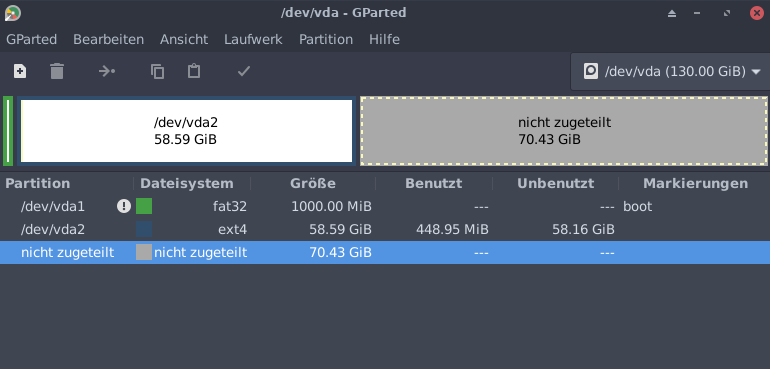Click the apply operations checkmark icon
This screenshot has width=770, height=369.
[x=244, y=72]
